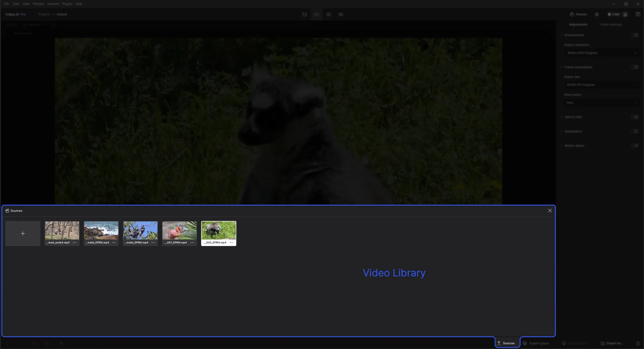The image size is (644, 349).
Task: Turn on the Stabilization toggle
Action: point(635,131)
